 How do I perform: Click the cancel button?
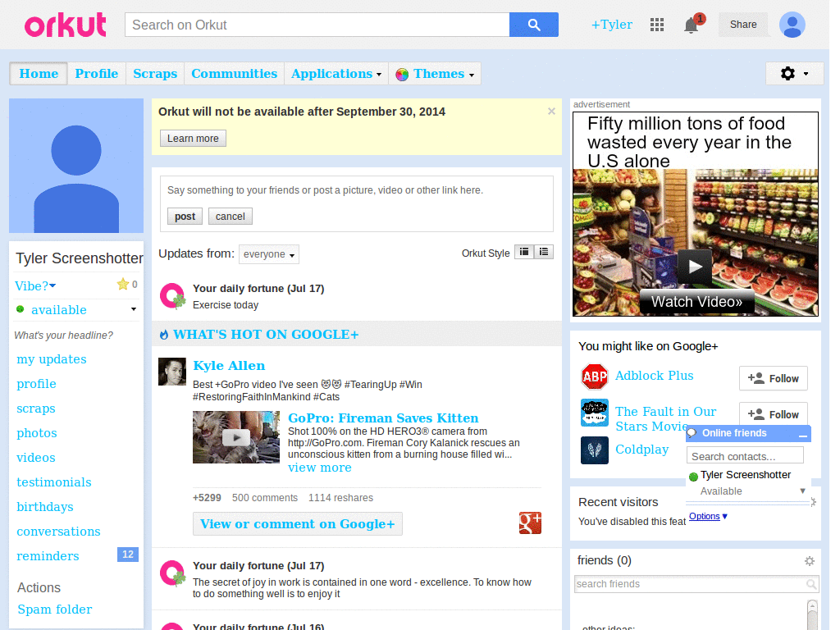pos(230,217)
